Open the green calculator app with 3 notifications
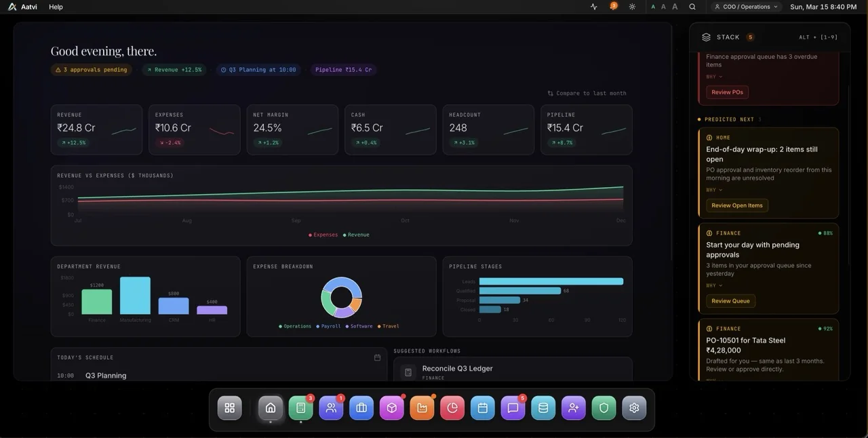This screenshot has height=438, width=868. tap(300, 407)
